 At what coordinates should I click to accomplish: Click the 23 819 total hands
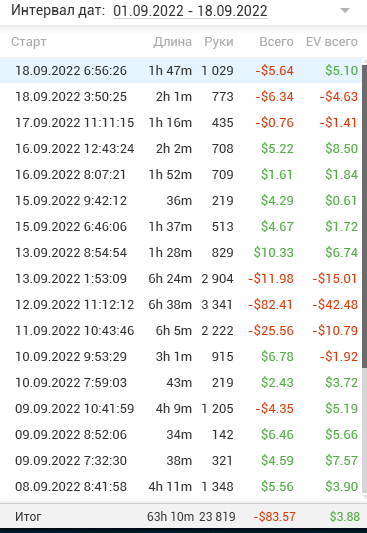pyautogui.click(x=217, y=517)
